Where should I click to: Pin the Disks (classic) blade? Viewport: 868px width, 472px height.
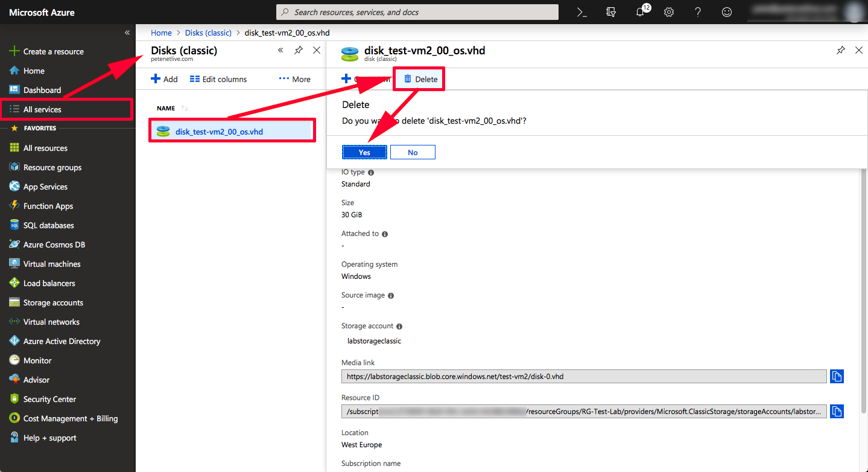pos(299,51)
